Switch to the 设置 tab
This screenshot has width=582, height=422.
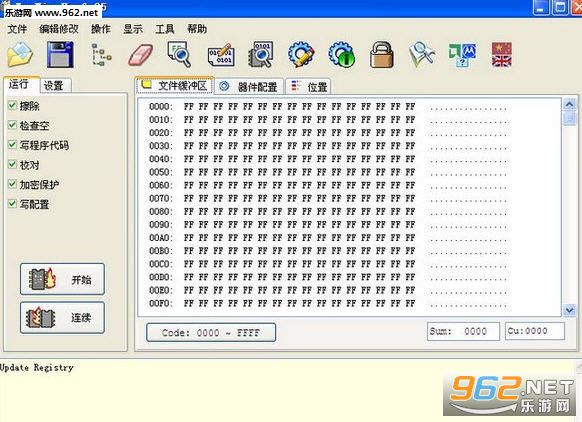point(55,86)
